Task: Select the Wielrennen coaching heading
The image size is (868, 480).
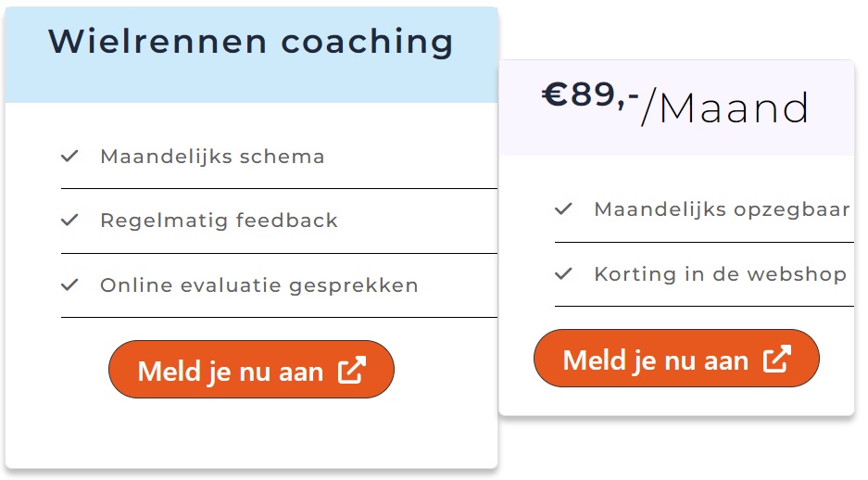Action: pos(251,42)
